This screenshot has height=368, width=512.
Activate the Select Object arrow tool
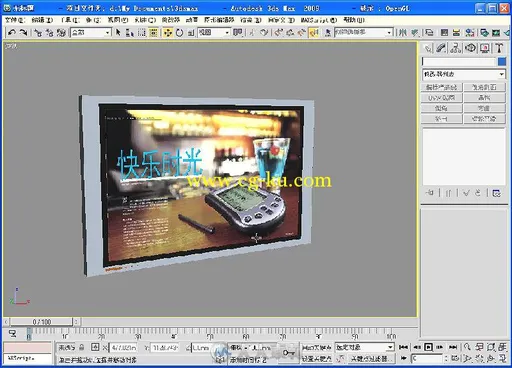[x=118, y=32]
